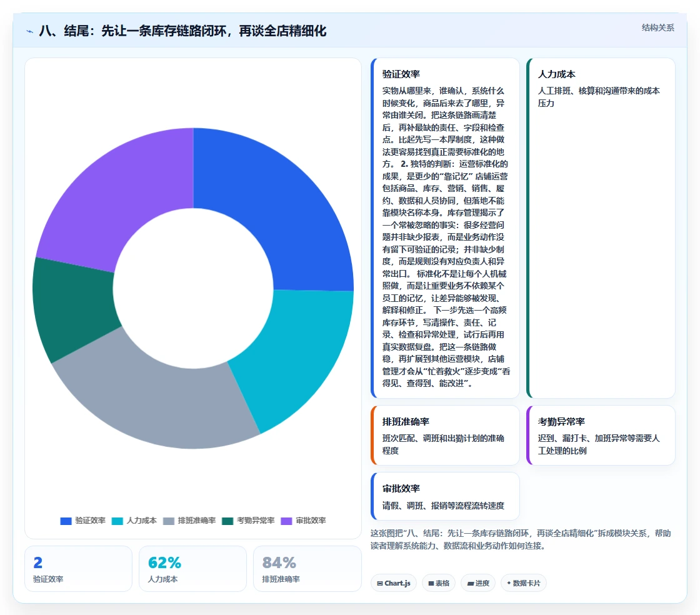Toggle 排班准确率 legend swatch
This screenshot has height=615, width=700.
click(x=168, y=521)
